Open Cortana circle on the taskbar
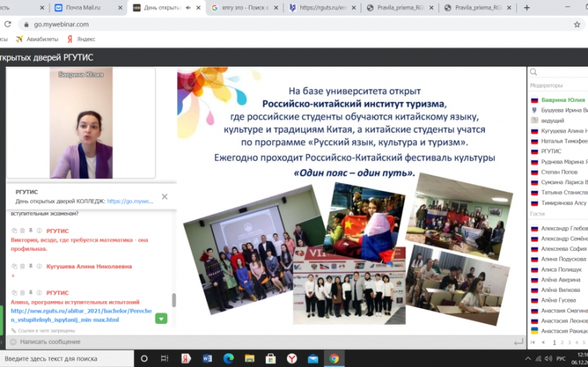 pyautogui.click(x=144, y=358)
